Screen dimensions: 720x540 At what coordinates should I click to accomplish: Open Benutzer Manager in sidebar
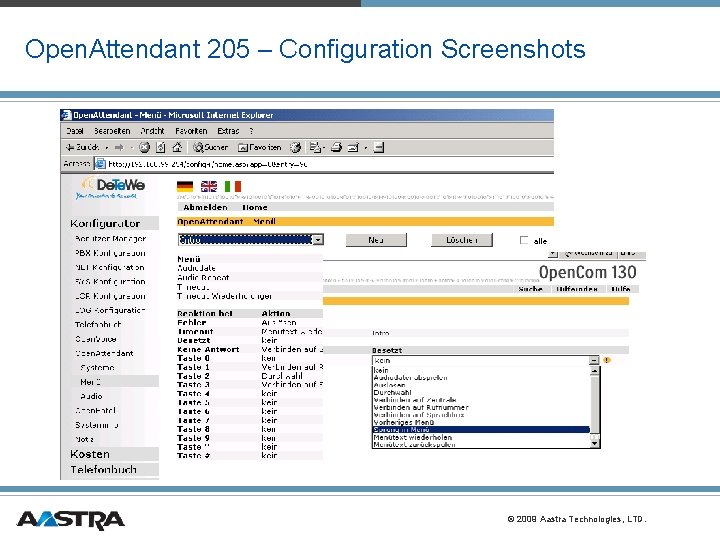pyautogui.click(x=110, y=239)
